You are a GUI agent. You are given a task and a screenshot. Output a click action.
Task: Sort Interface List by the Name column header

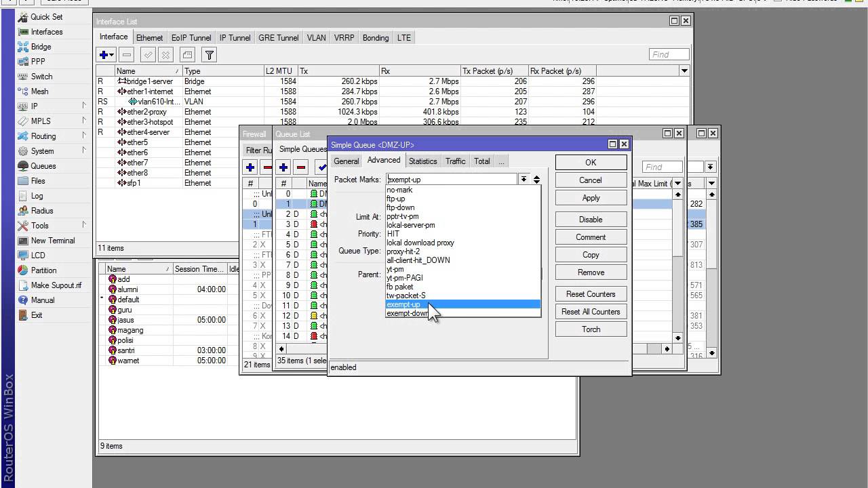tap(148, 70)
